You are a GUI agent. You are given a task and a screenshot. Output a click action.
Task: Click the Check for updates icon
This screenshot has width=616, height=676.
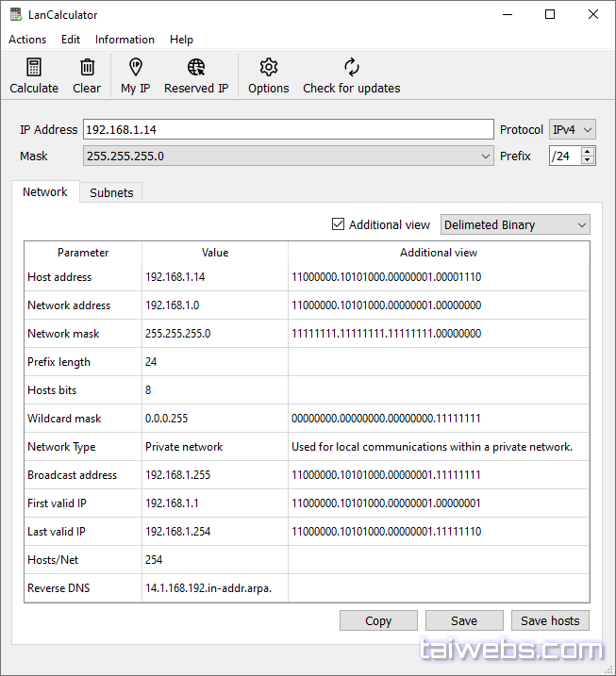pos(351,68)
